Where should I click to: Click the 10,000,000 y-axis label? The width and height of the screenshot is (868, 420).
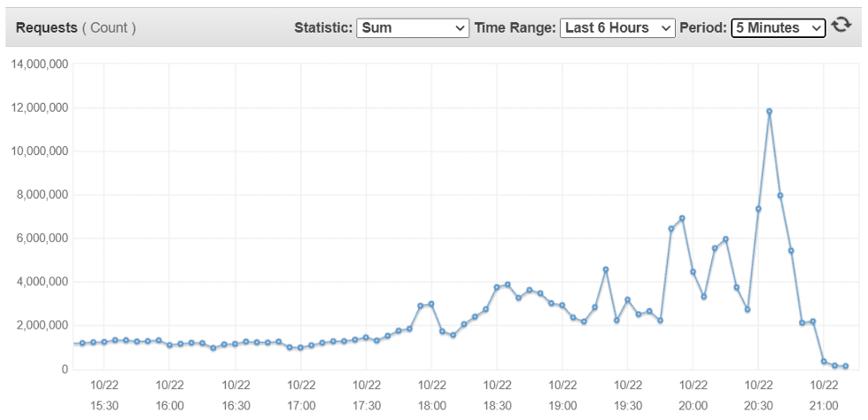pyautogui.click(x=39, y=152)
